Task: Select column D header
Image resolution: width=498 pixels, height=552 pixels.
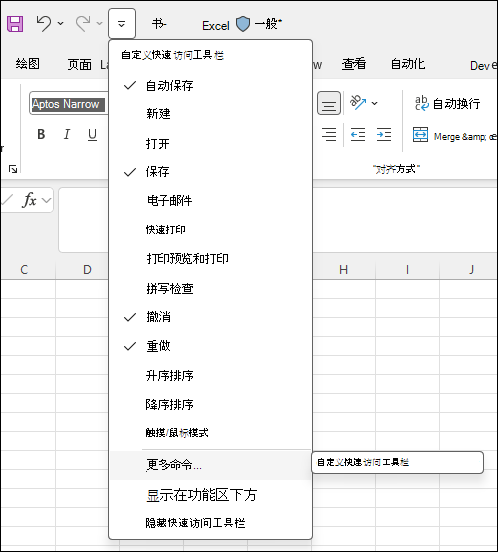Action: [x=87, y=270]
